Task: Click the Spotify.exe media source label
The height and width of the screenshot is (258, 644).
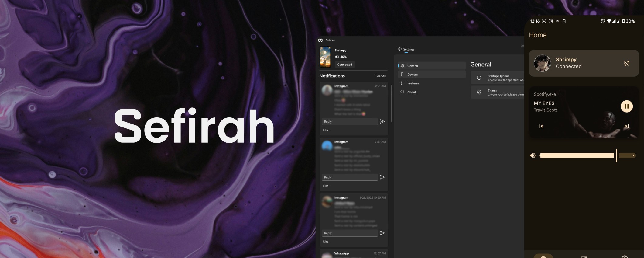Action: click(545, 94)
